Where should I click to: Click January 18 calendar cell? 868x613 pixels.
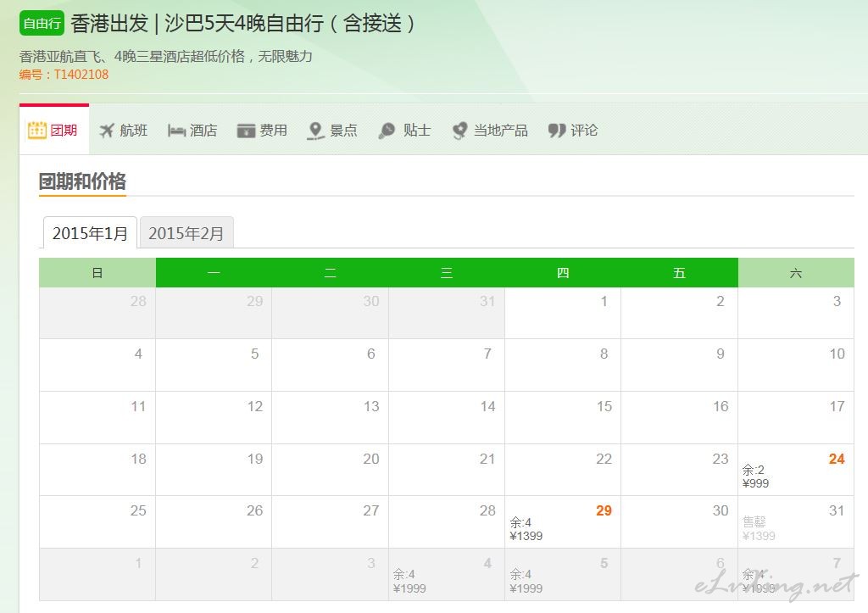[97, 470]
